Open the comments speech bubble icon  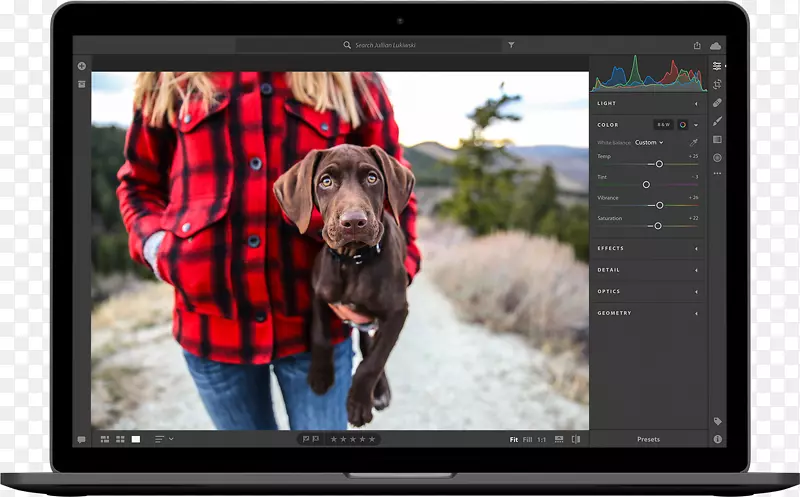pos(82,439)
